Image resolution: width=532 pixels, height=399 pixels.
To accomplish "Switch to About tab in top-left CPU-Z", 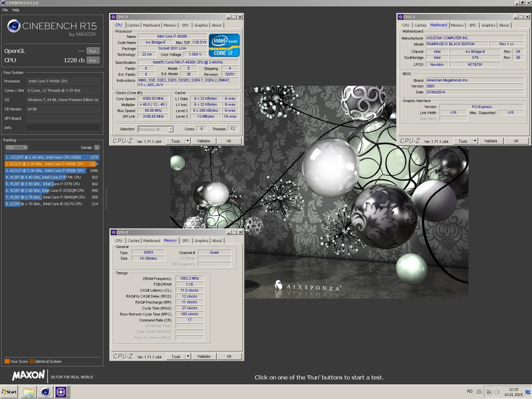I will tap(217, 25).
